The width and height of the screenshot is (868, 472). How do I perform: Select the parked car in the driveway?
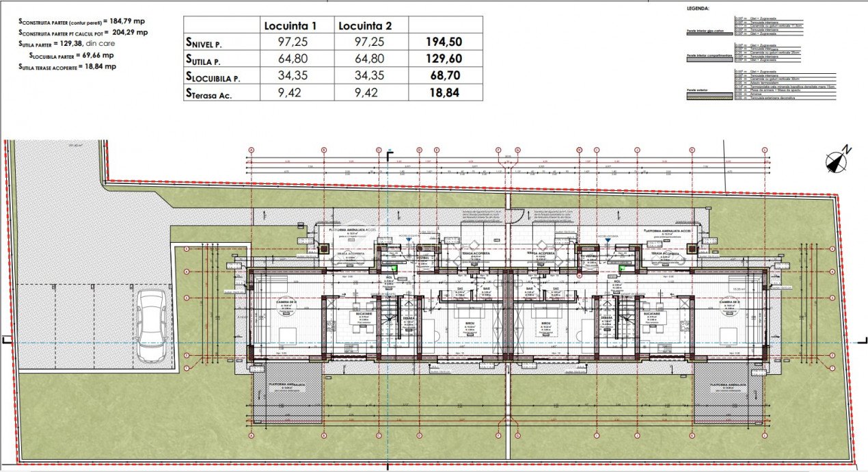150,326
